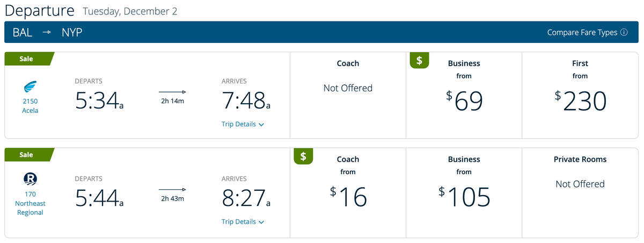Click the Acela train logo icon

click(x=30, y=87)
